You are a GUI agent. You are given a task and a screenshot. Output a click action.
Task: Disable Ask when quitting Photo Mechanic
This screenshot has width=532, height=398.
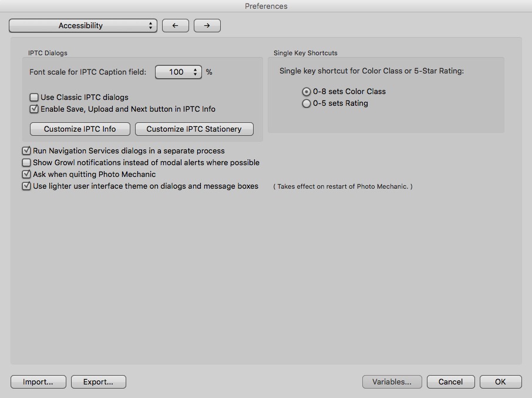(26, 175)
